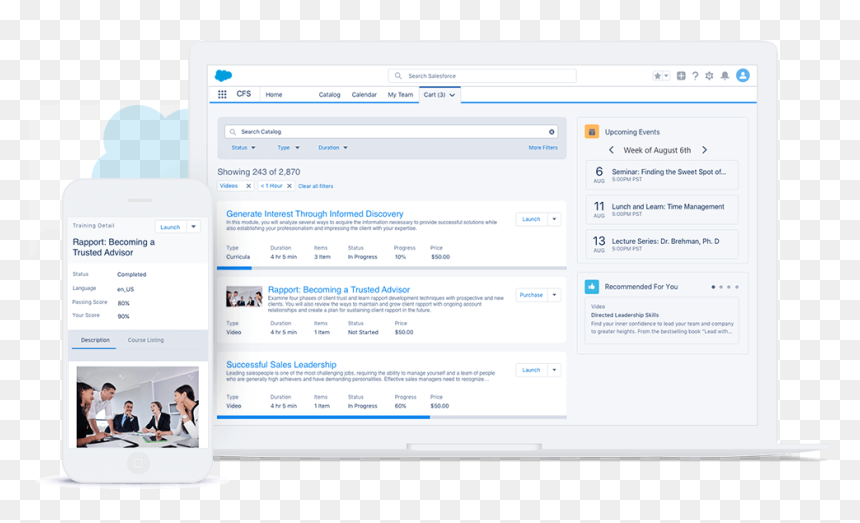860x523 pixels.
Task: Click Launch on phone Training Detail
Action: click(x=170, y=227)
